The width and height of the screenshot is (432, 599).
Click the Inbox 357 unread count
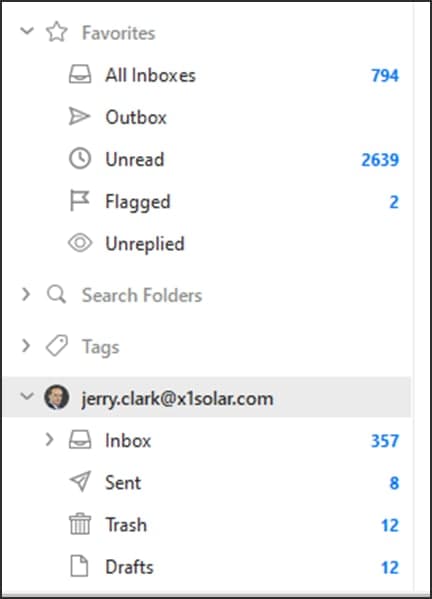(x=385, y=441)
